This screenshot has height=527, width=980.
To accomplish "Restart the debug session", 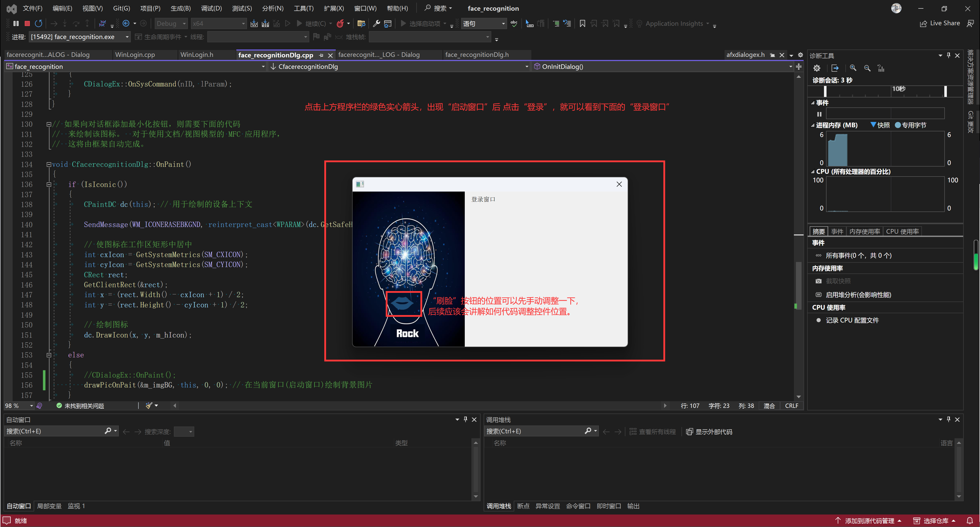I will [x=38, y=24].
